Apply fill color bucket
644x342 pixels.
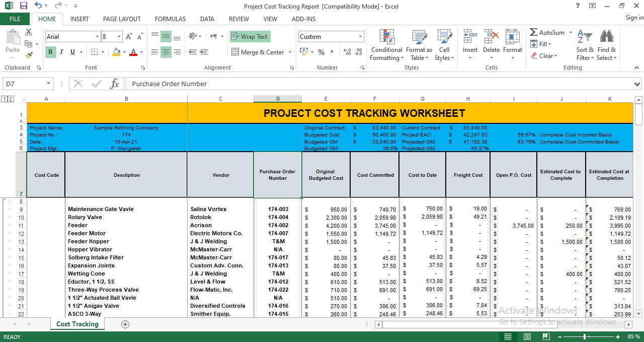coord(116,52)
